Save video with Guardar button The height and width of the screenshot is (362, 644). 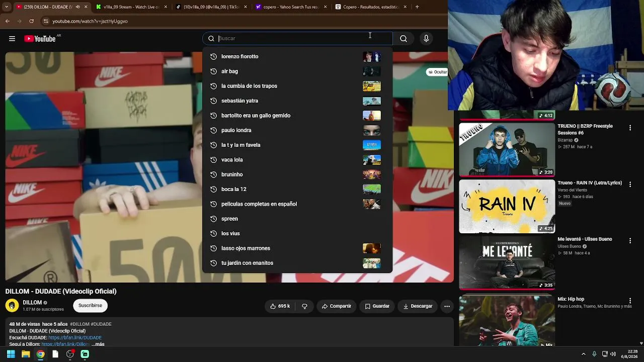(x=377, y=306)
